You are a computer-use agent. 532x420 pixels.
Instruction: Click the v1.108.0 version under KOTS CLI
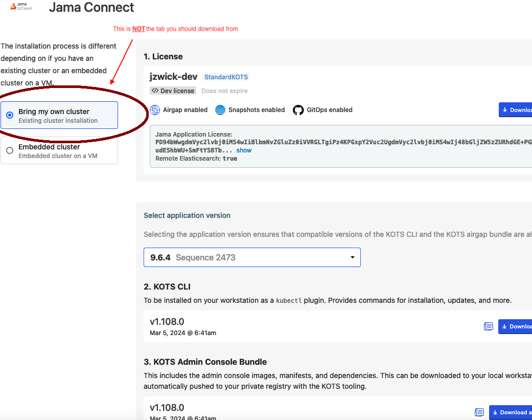click(167, 322)
